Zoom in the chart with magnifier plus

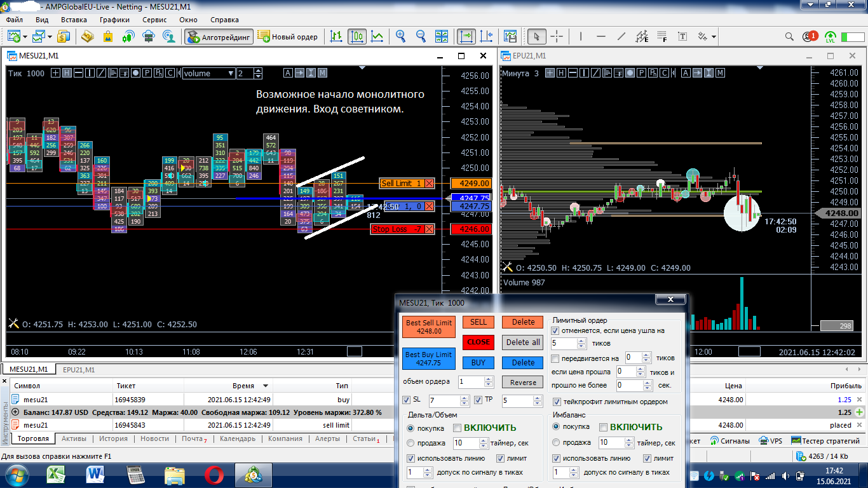[x=400, y=37]
